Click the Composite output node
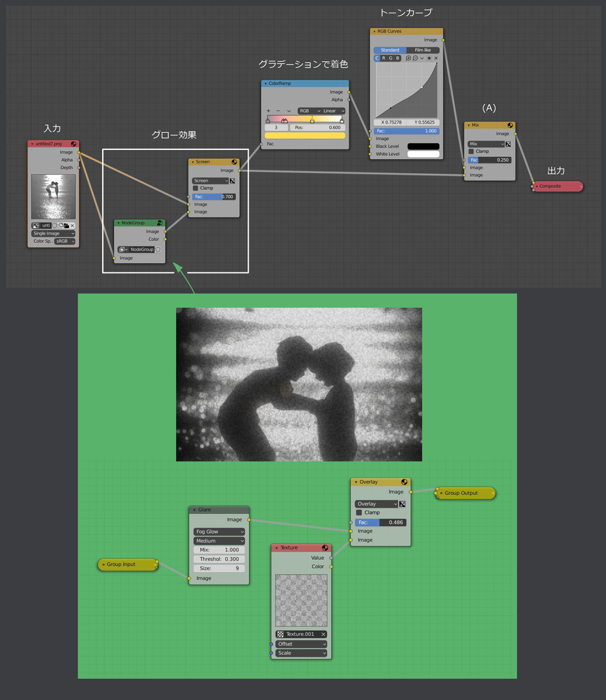606x700 pixels. pos(557,187)
